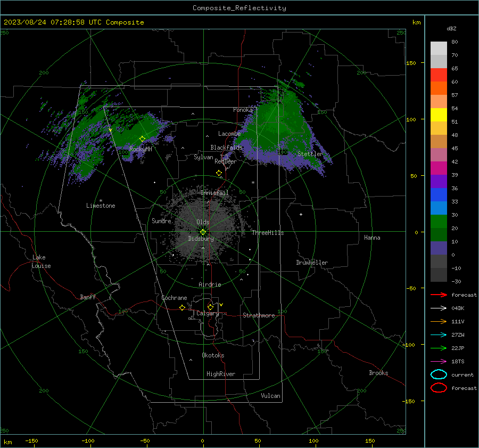The image size is (479, 448).
Task: Click the Innisfail city label
Action: point(214,193)
